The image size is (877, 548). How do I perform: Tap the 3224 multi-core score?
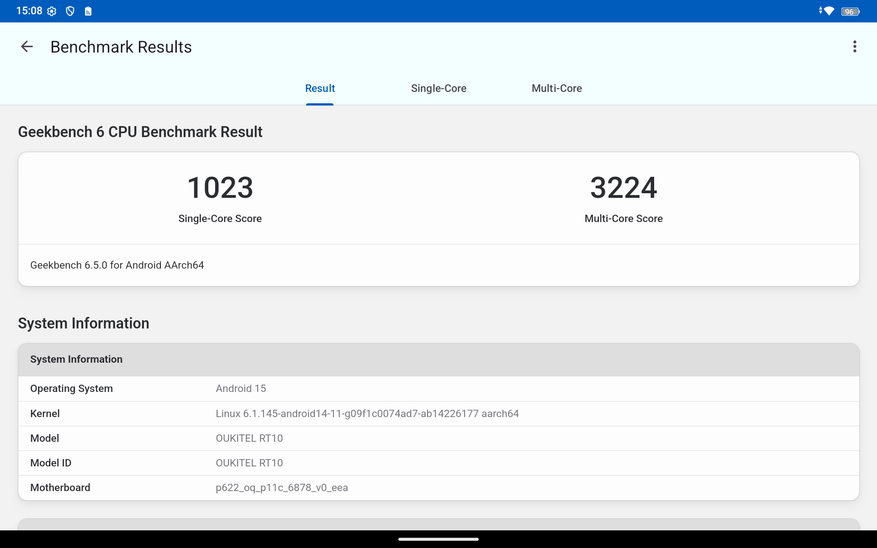coord(623,188)
